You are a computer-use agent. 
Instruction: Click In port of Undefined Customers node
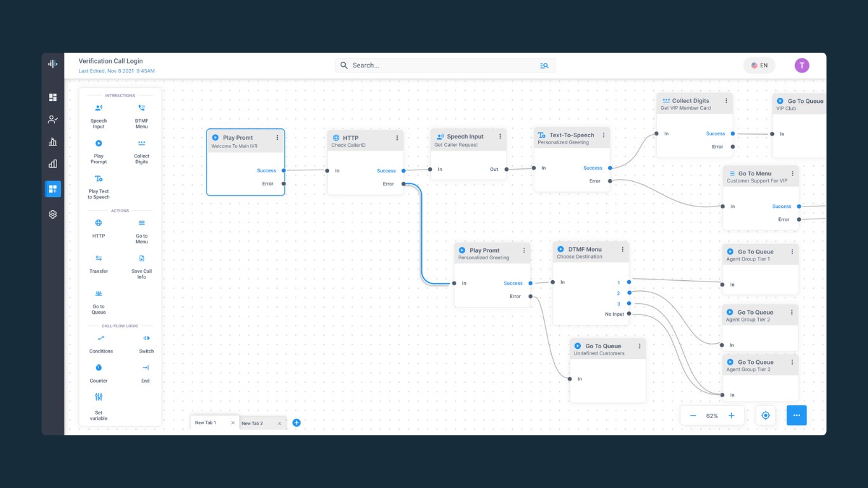click(570, 379)
